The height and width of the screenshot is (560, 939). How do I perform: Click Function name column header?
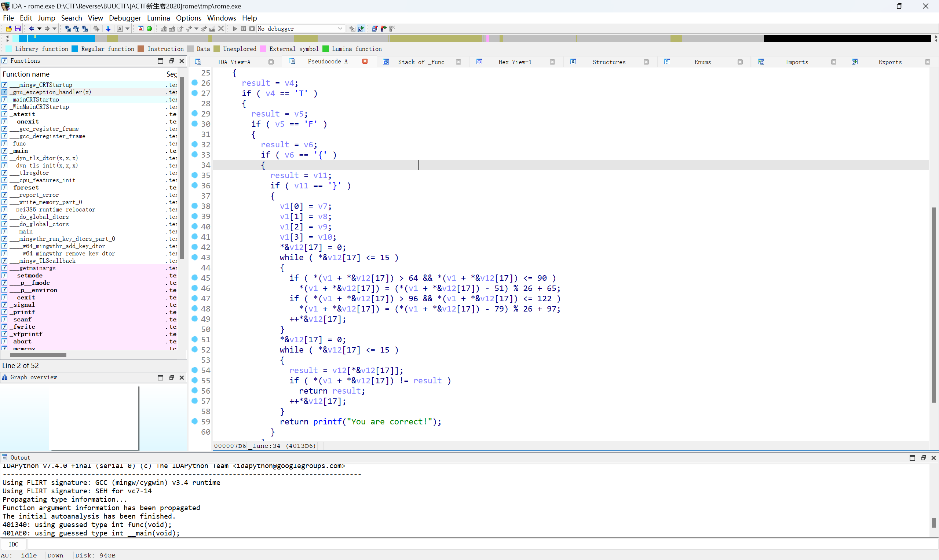[x=81, y=74]
